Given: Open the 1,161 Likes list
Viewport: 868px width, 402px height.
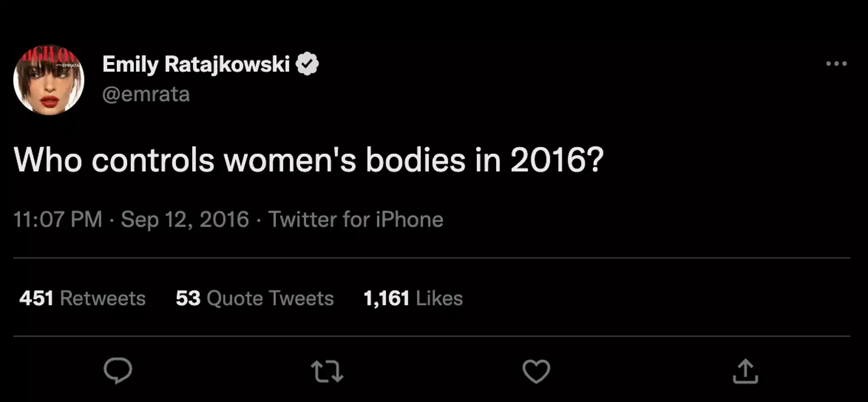Looking at the screenshot, I should point(412,298).
